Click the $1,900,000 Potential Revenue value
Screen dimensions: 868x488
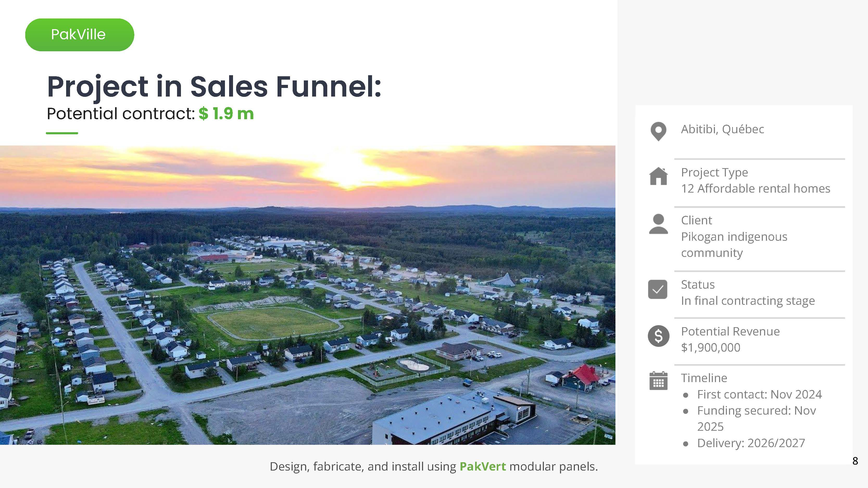click(710, 347)
